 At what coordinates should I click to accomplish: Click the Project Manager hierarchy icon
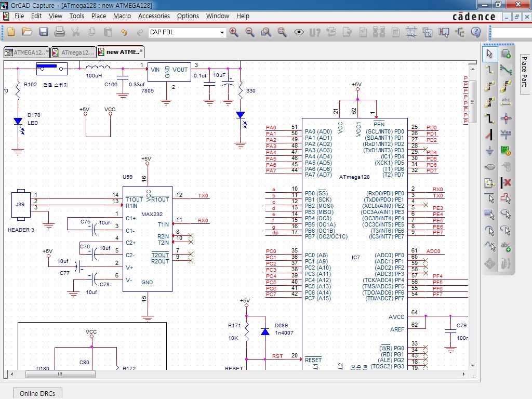click(x=460, y=32)
